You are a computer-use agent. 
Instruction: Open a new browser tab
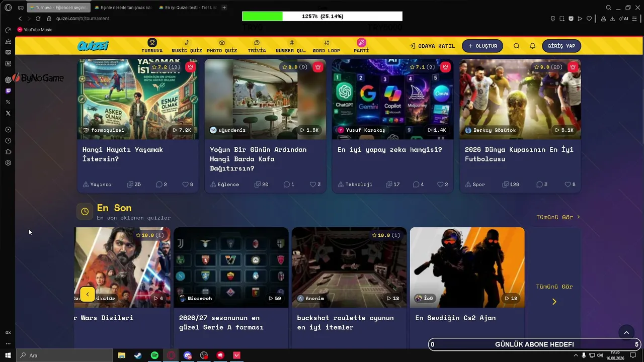pyautogui.click(x=224, y=8)
